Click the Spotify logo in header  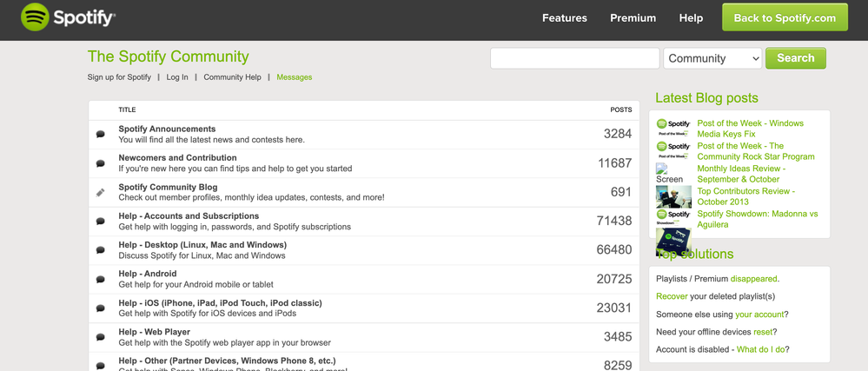[x=68, y=17]
